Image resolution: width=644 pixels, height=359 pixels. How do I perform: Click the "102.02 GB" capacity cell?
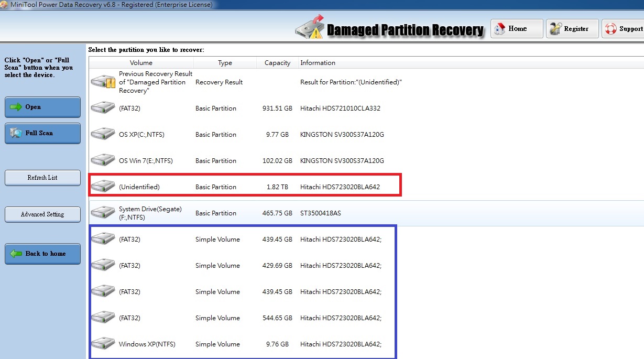277,161
